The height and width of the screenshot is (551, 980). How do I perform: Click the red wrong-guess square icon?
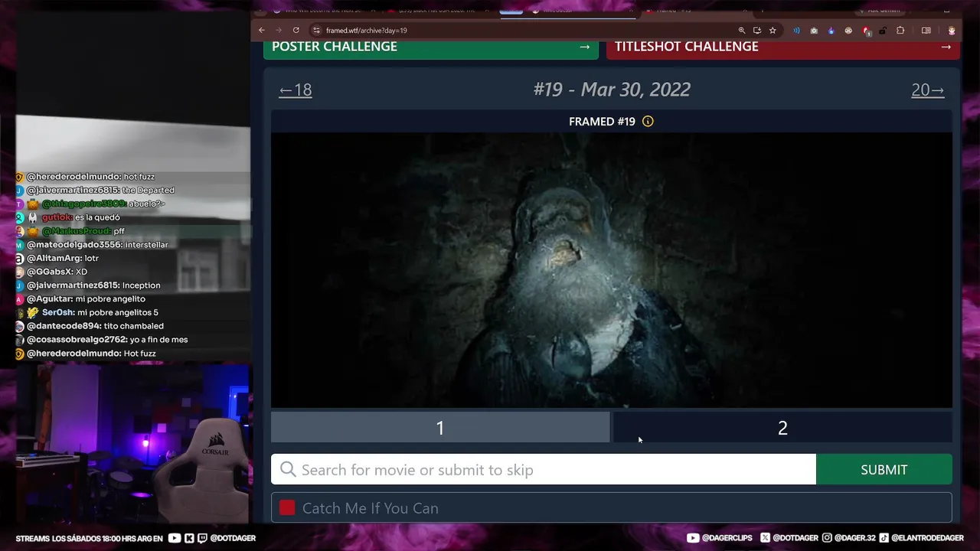coord(287,508)
